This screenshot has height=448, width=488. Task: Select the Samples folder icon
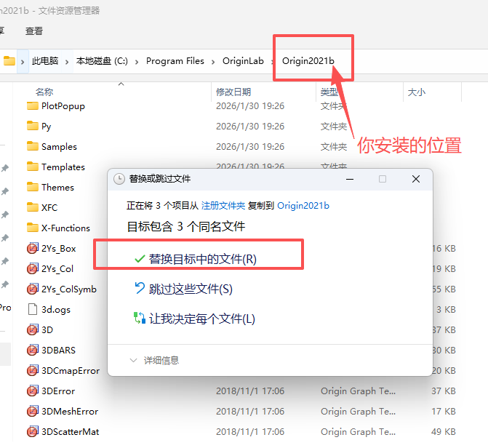coord(33,146)
